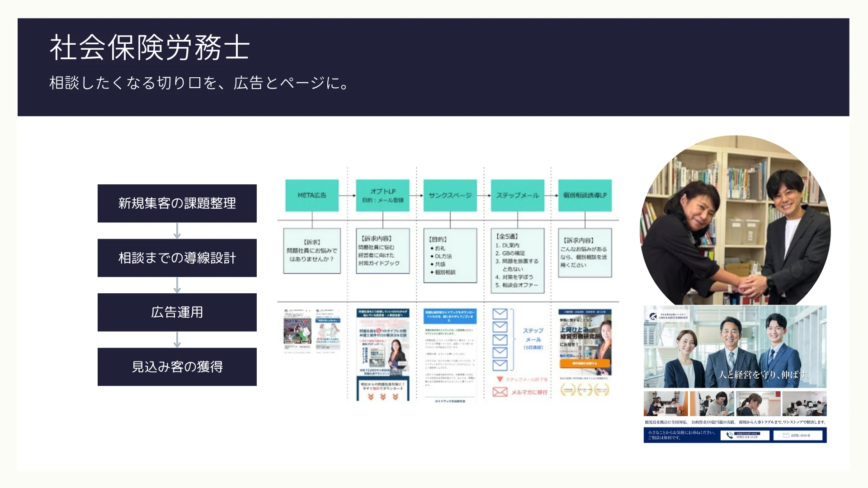Image resolution: width=868 pixels, height=488 pixels.
Task: Click the 【目的】 bullet list box
Action: click(450, 255)
